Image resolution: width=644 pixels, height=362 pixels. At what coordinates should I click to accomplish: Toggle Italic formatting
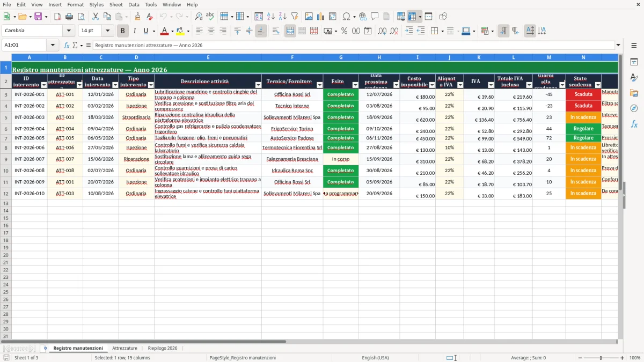[134, 31]
